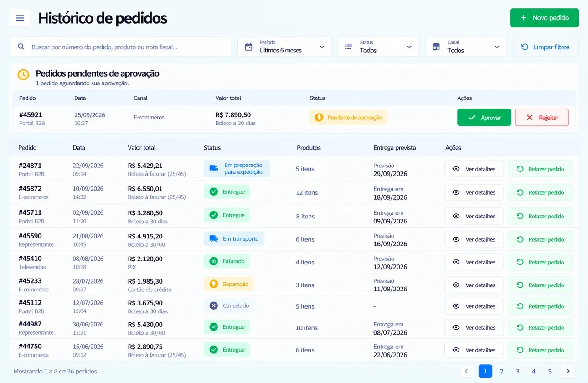
Task: Expand the Período dropdown
Action: (x=284, y=47)
